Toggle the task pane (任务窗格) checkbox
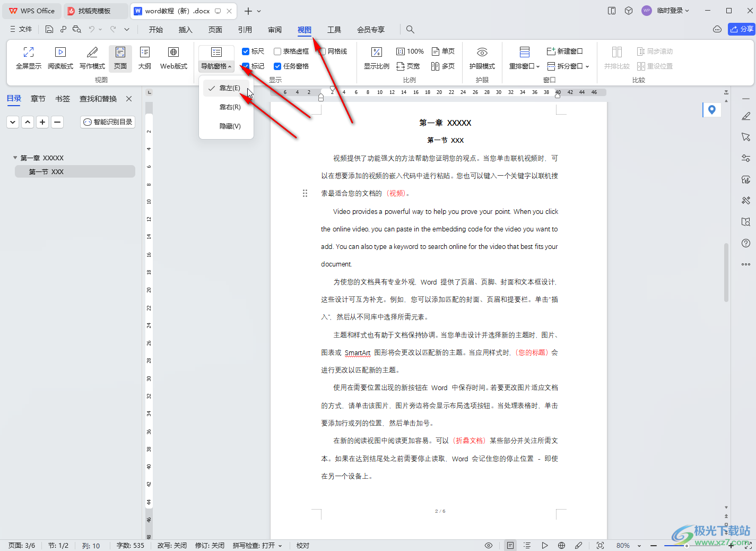The width and height of the screenshot is (756, 551). tap(277, 66)
